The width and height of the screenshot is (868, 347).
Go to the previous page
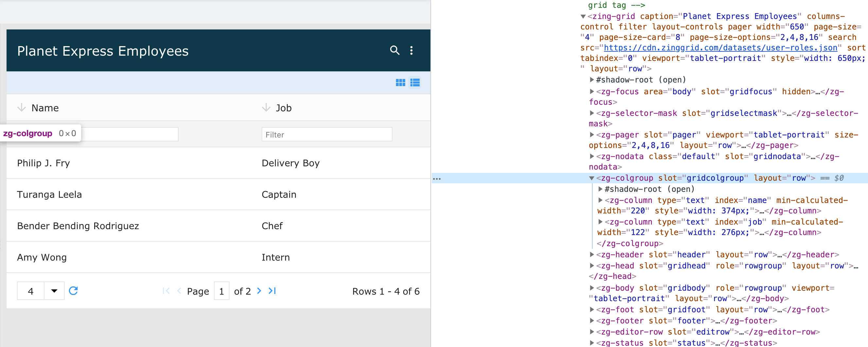(x=179, y=291)
